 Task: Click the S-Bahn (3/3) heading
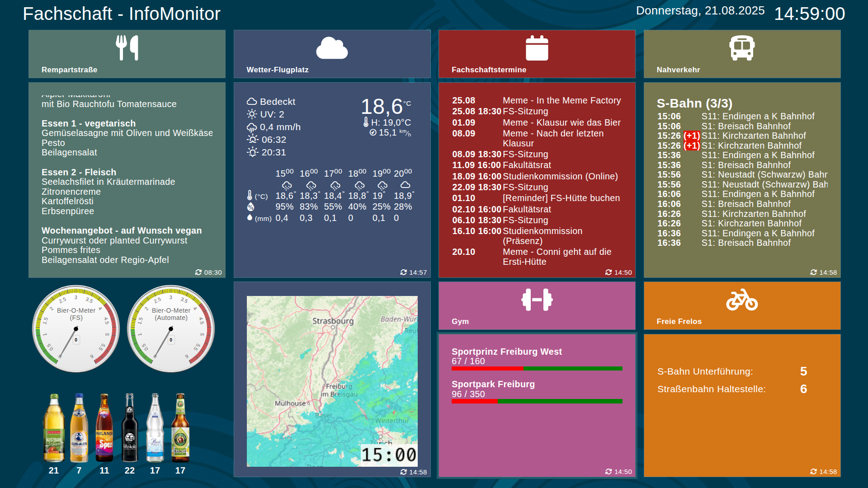694,103
